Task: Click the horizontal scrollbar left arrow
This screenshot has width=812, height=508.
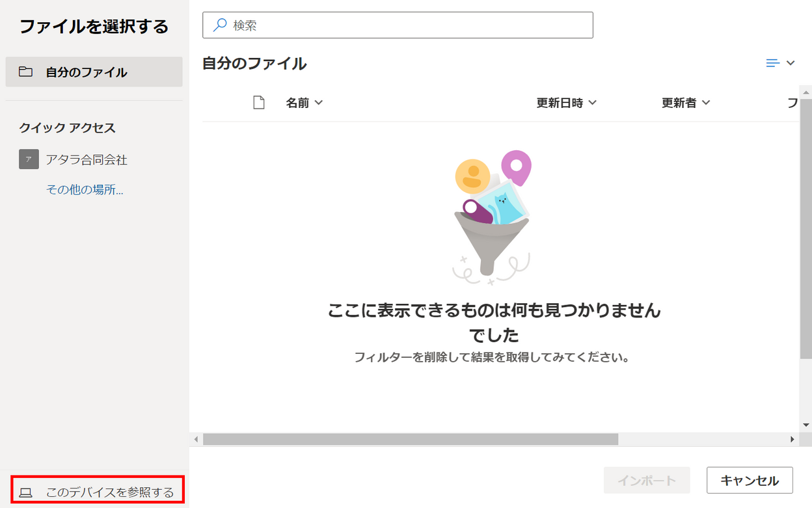Action: (x=196, y=440)
